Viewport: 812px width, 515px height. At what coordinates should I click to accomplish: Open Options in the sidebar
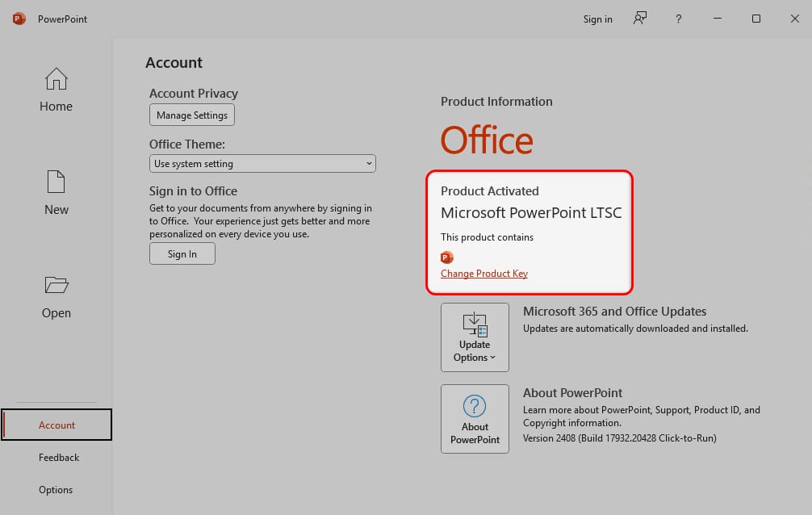click(56, 490)
